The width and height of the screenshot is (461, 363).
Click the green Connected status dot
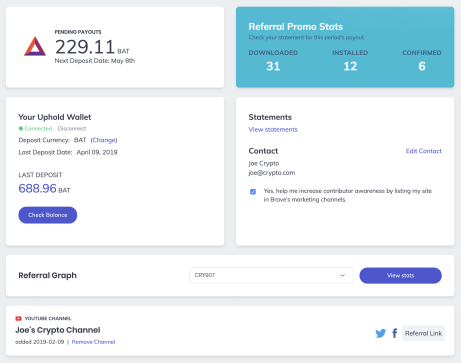point(21,128)
